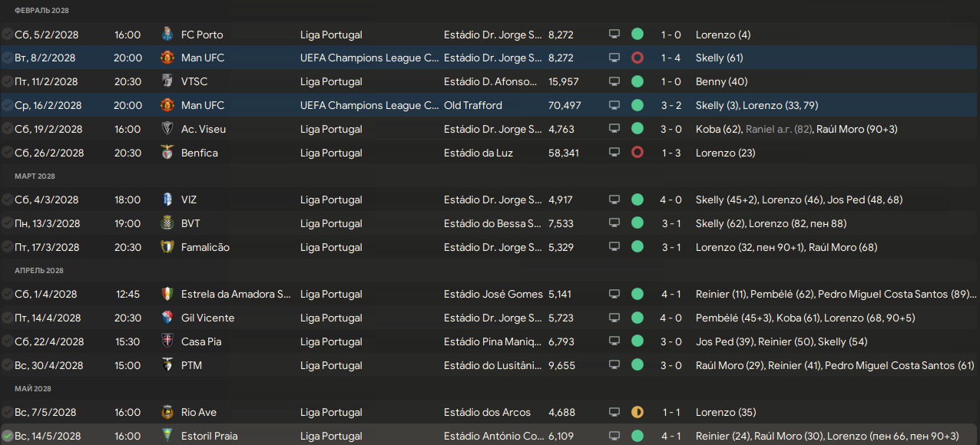Click the yellow draw indicator for Rio Ave
Screen dimensions: 980x445
click(637, 413)
